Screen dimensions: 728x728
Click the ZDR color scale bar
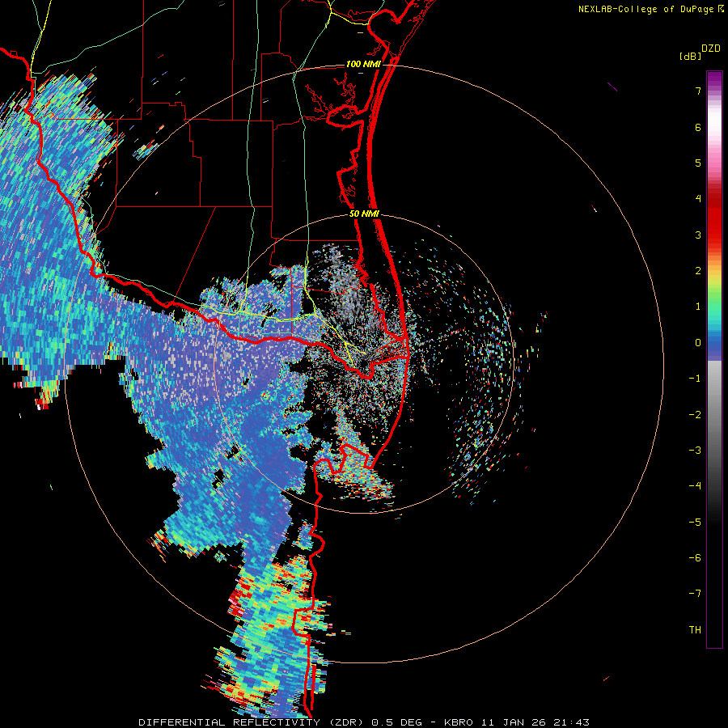pyautogui.click(x=714, y=359)
